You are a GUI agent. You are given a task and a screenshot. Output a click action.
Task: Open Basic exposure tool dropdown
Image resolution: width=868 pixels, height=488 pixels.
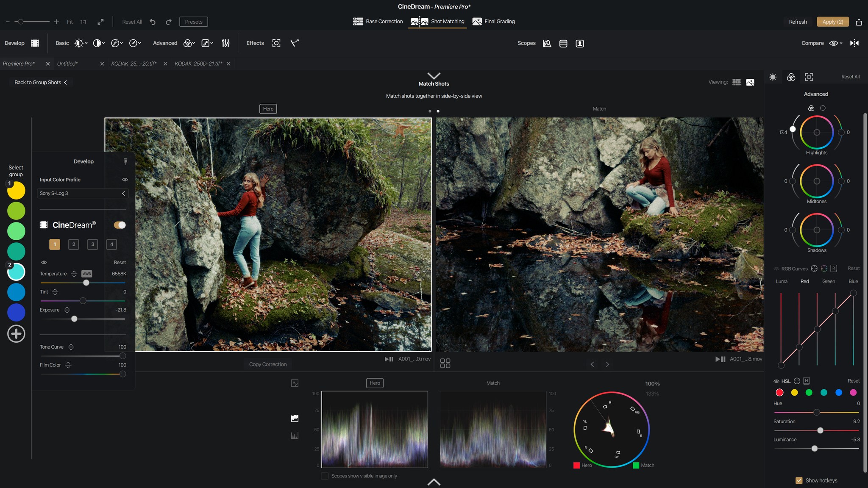81,43
